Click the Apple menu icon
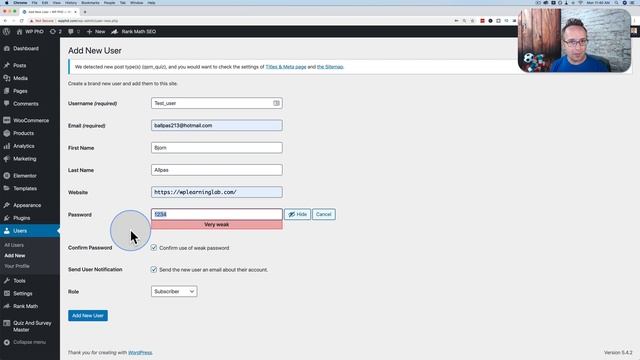640x360 pixels. [6, 2]
